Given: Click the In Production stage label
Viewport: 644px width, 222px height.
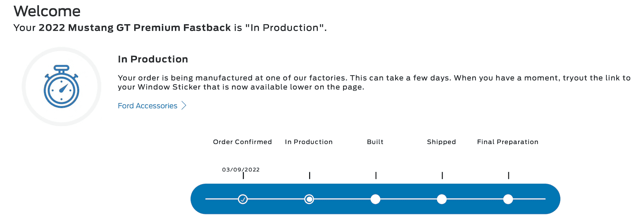Looking at the screenshot, I should click(309, 142).
